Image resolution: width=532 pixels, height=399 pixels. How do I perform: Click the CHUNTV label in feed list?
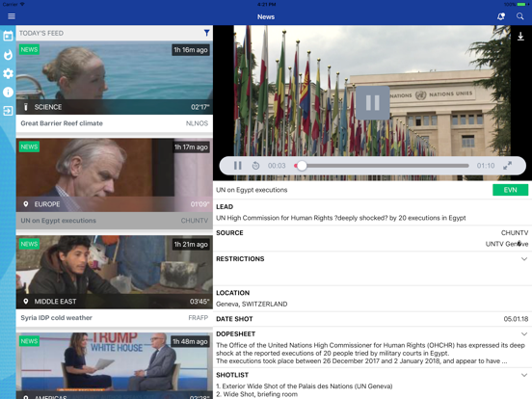195,221
